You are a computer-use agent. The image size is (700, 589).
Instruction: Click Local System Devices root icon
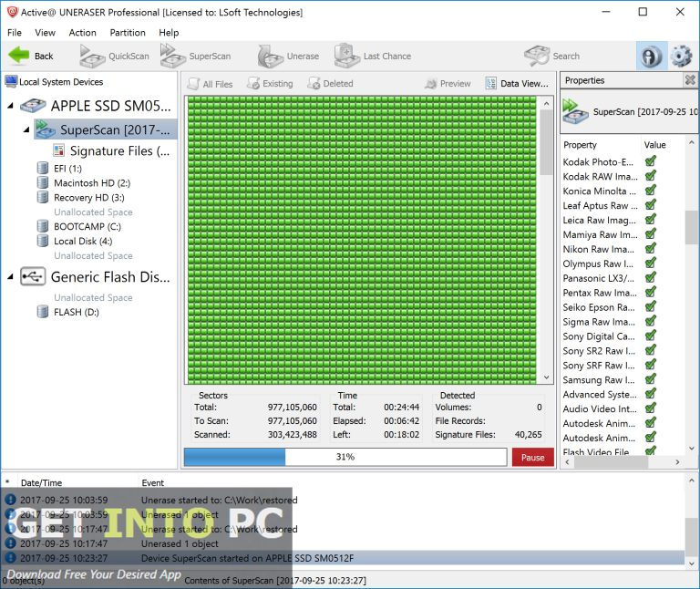tap(11, 82)
